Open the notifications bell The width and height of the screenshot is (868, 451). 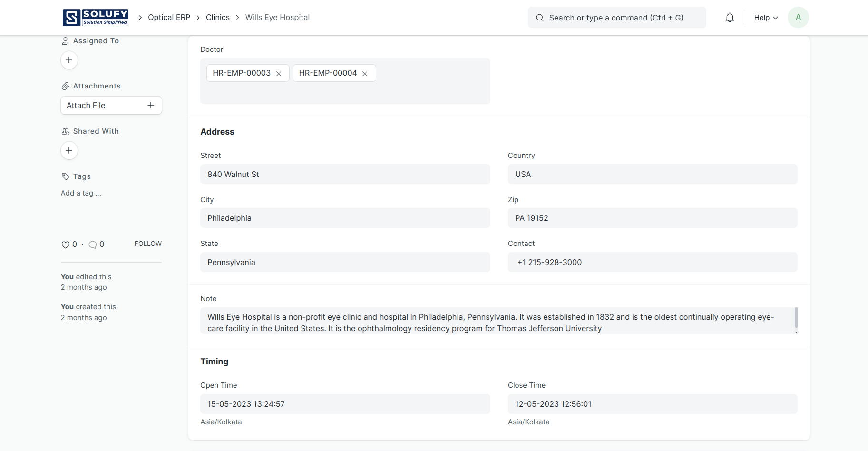click(x=730, y=18)
